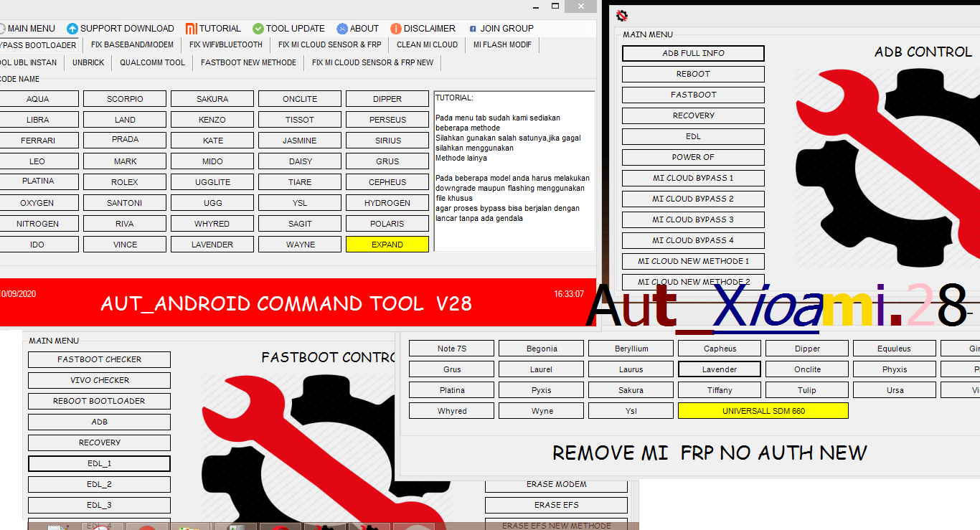Select the SANTONI device button
Viewport: 980px width, 530px height.
pyautogui.click(x=125, y=203)
